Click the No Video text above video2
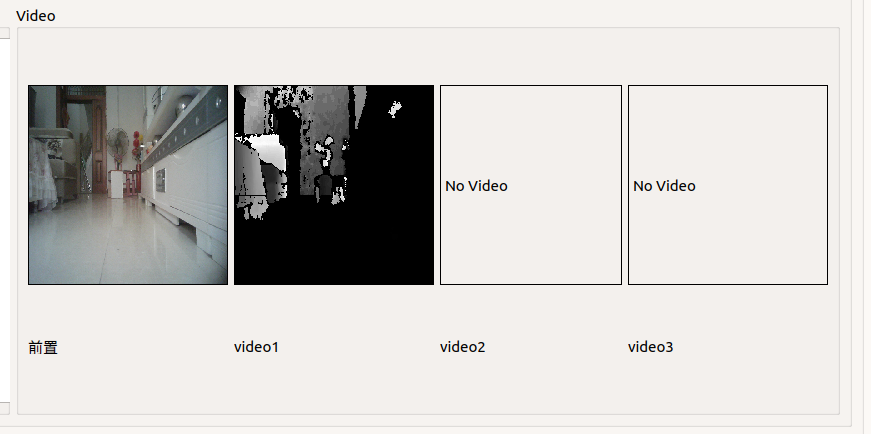Viewport: 871px width, 434px height. (x=476, y=186)
